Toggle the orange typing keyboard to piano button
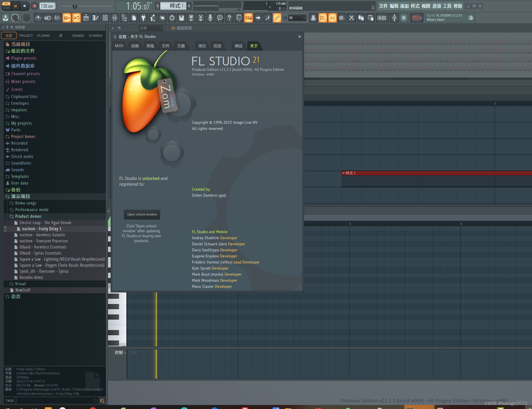 tap(248, 18)
